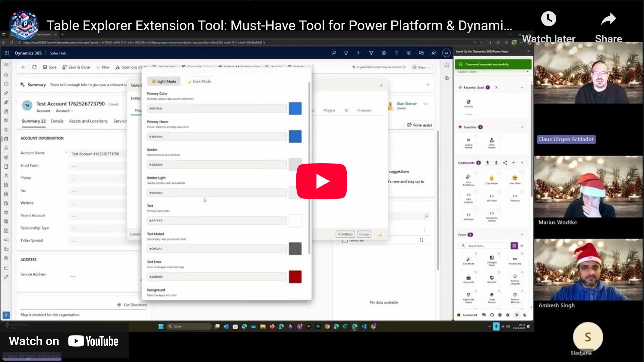Toggle grid view in Form section
Screen dimensions: 644x362
[x=514, y=246]
